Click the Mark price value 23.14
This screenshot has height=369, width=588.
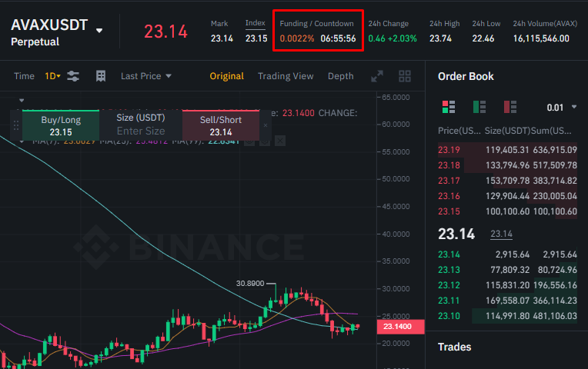(x=222, y=38)
